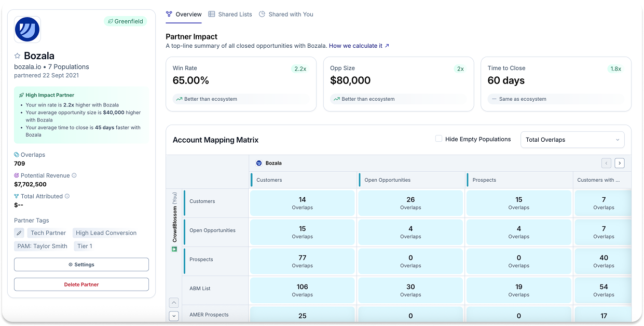644x326 pixels.
Task: Click the High Impact Partner rocket icon
Action: (21, 95)
